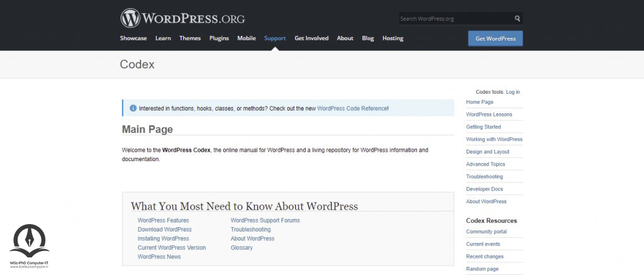The width and height of the screenshot is (644, 275).
Task: Click the WordPress.org logo
Action: point(182,18)
